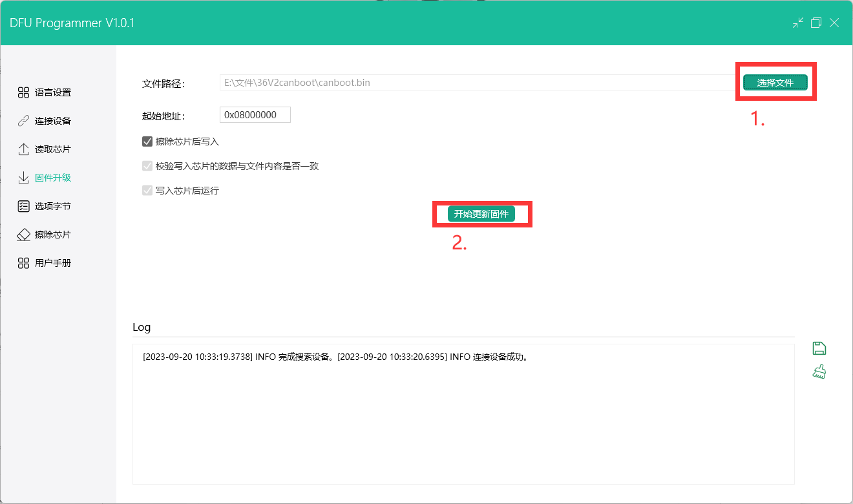This screenshot has height=504, width=853.
Task: Toggle 写入芯片后运行 checkbox
Action: [147, 191]
